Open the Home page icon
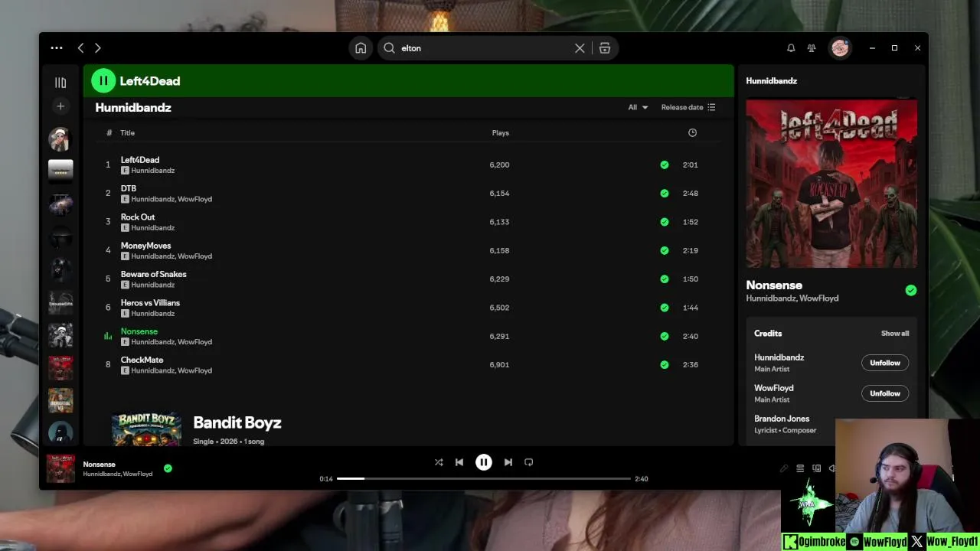 tap(361, 48)
